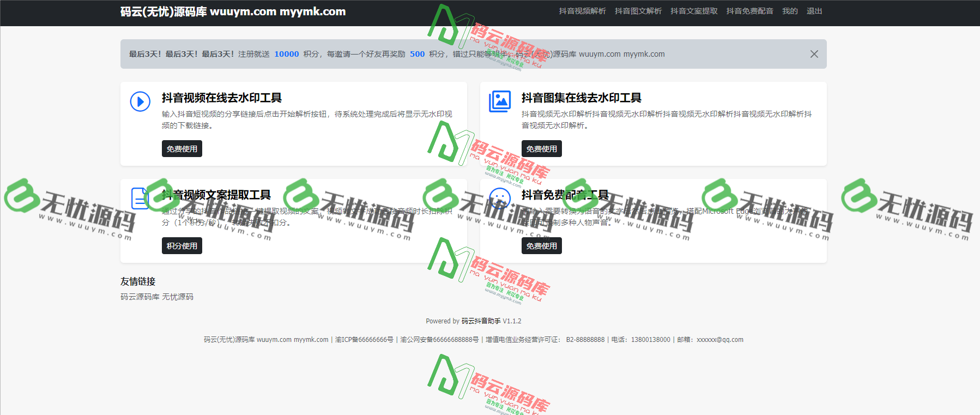
Task: Click 积分使用 under 抖音视频文案提取工具
Action: tap(182, 246)
